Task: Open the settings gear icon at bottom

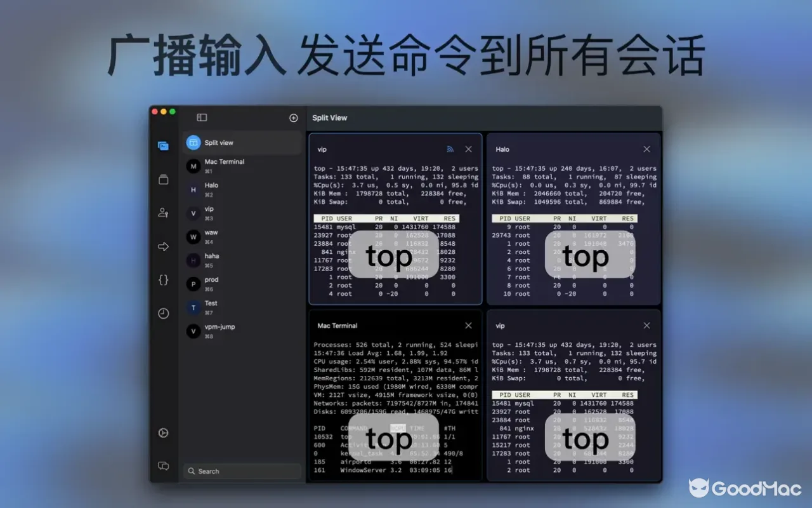Action: [x=163, y=433]
